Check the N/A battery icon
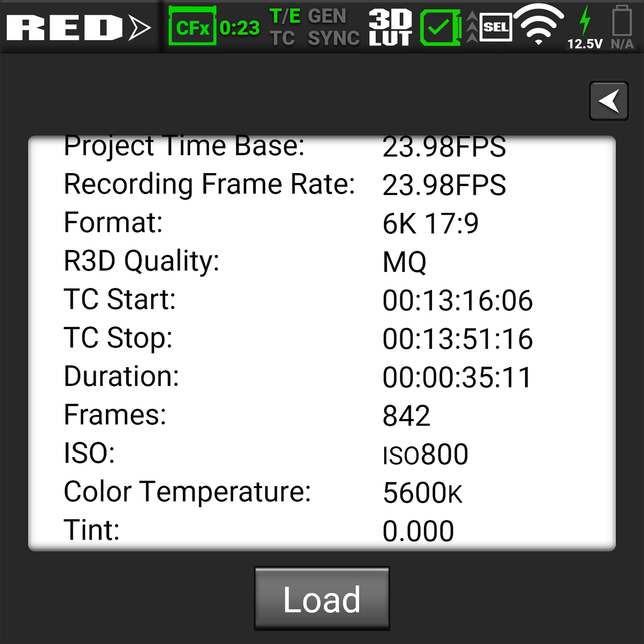 pos(622,28)
